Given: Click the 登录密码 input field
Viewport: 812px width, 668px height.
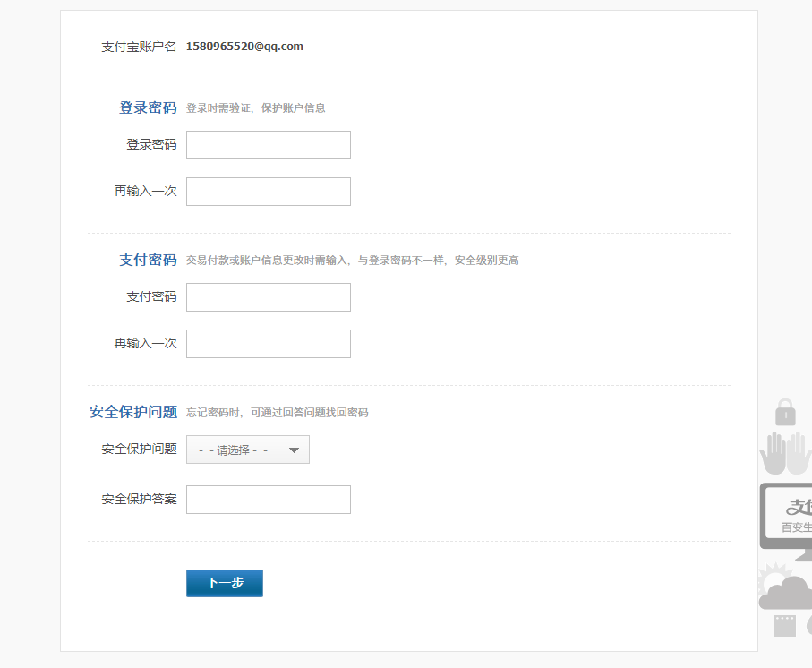Looking at the screenshot, I should click(x=269, y=145).
